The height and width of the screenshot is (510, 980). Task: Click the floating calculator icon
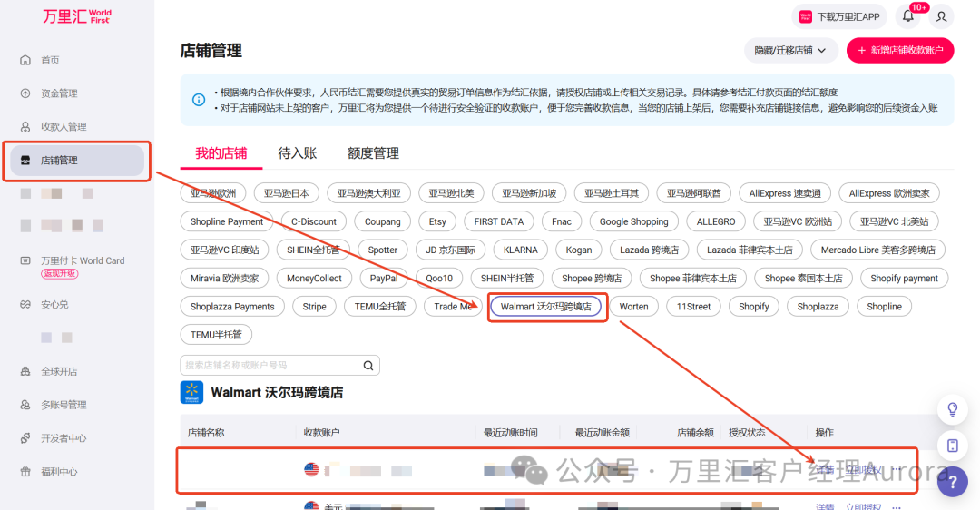coord(953,446)
